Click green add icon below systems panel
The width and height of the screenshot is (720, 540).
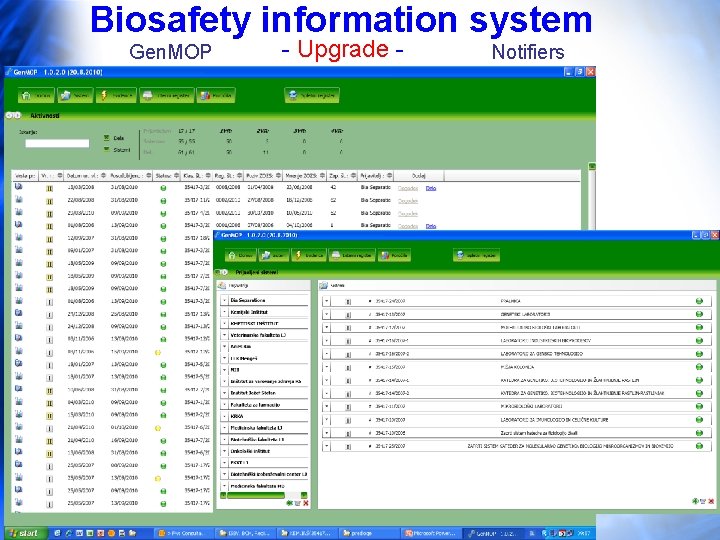pyautogui.click(x=695, y=501)
